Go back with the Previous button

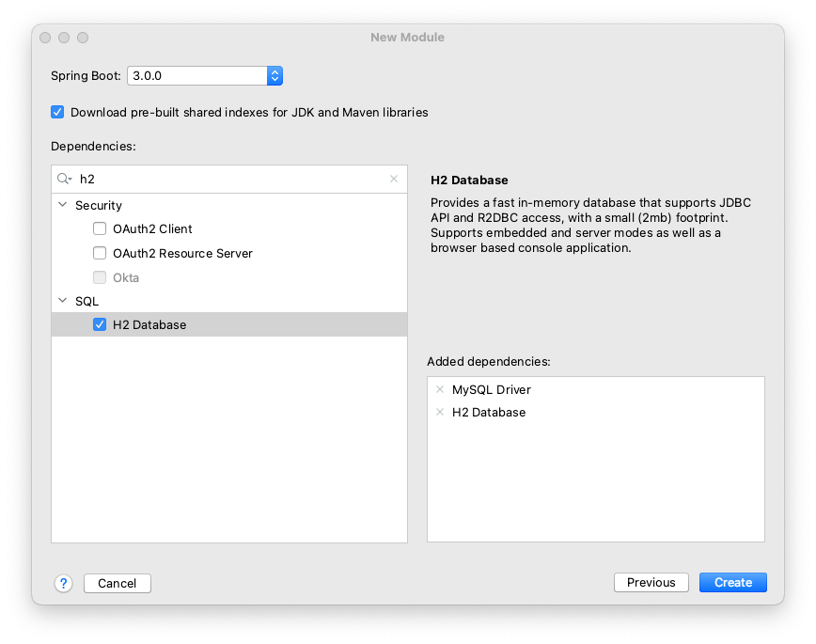coord(651,582)
